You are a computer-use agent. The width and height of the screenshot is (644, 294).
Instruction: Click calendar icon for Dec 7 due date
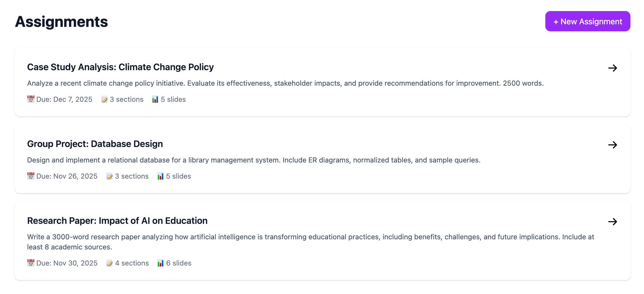[x=31, y=99]
